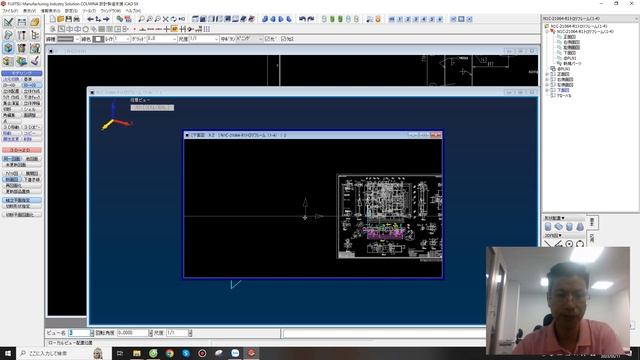This screenshot has width=640, height=360.
Task: Open Skype from the taskbar
Action: (x=186, y=353)
